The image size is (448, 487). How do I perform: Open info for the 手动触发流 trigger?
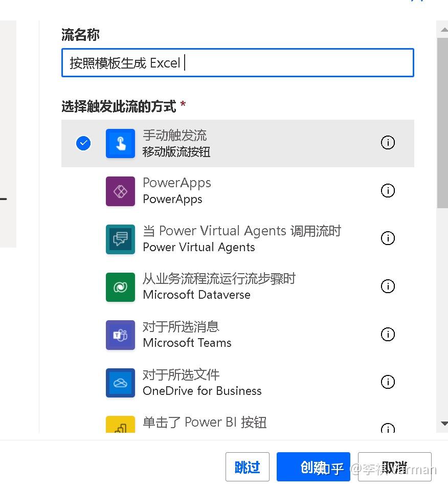coord(388,143)
